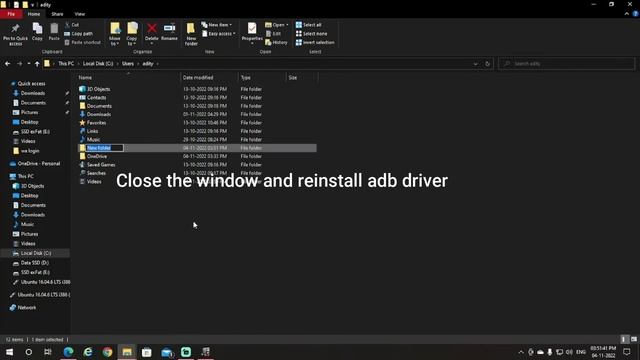Click Invert selection
The image size is (640, 360).
[315, 42]
